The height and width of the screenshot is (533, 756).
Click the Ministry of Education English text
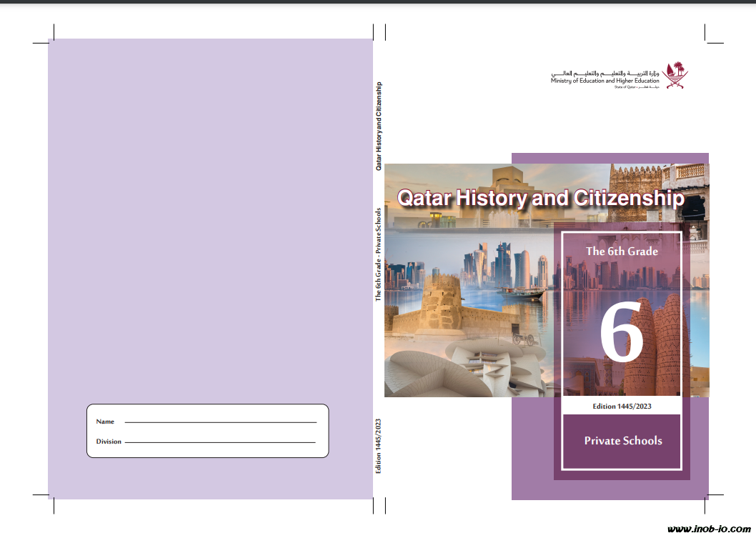point(606,81)
